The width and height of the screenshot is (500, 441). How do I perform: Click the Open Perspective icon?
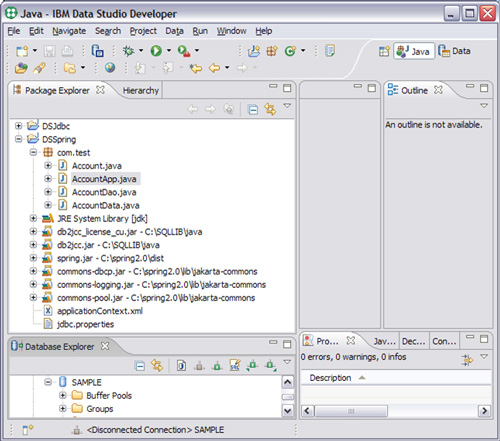pyautogui.click(x=384, y=51)
